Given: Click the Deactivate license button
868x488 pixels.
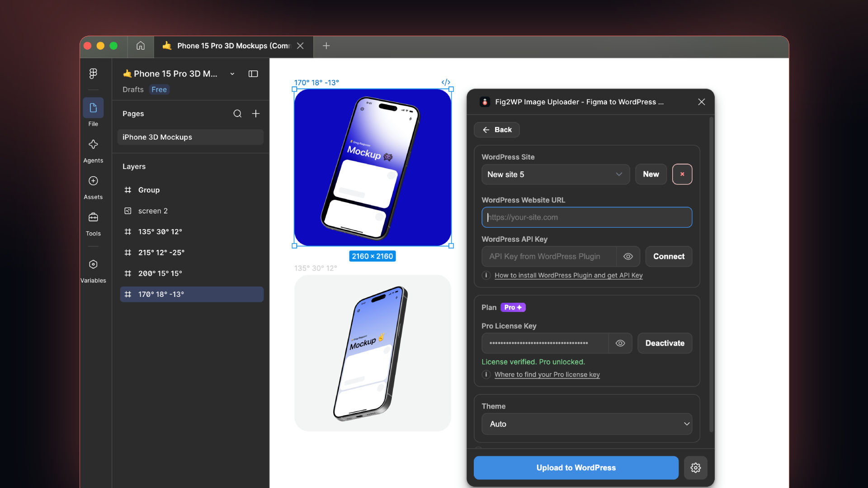Looking at the screenshot, I should tap(665, 343).
